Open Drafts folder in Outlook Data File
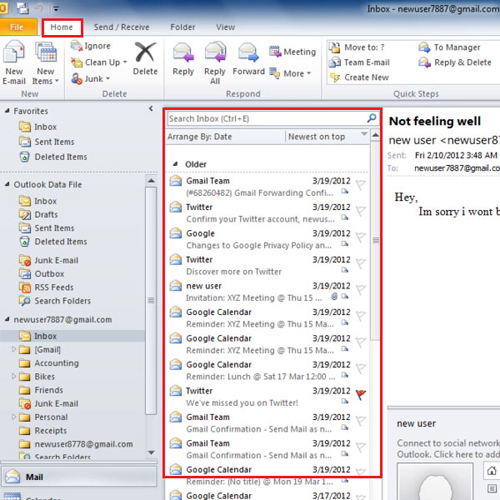 tap(38, 214)
